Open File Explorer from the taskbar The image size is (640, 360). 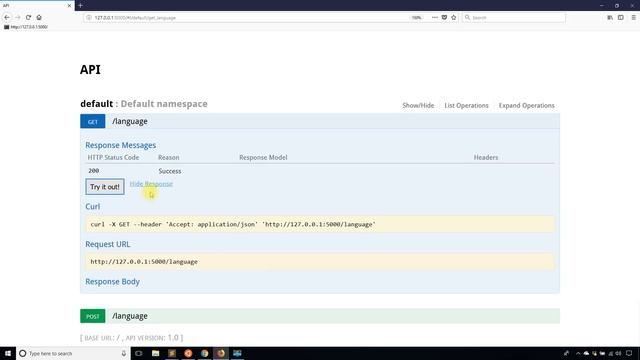[156, 353]
